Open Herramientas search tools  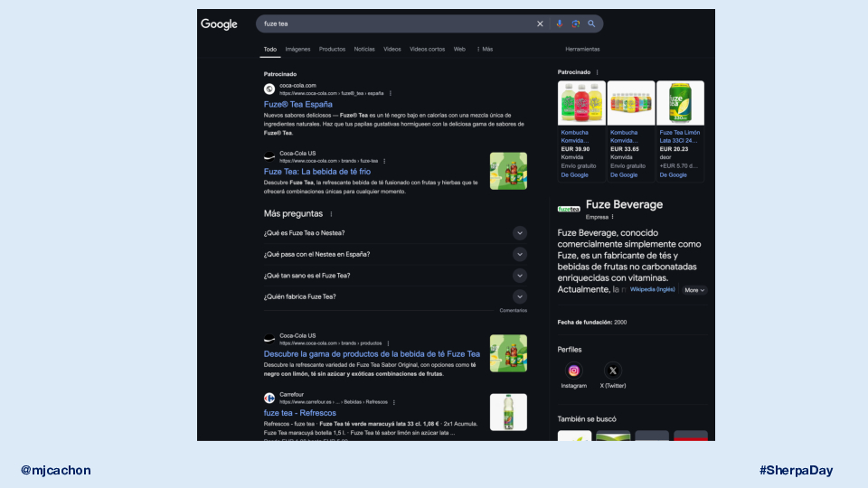click(582, 49)
